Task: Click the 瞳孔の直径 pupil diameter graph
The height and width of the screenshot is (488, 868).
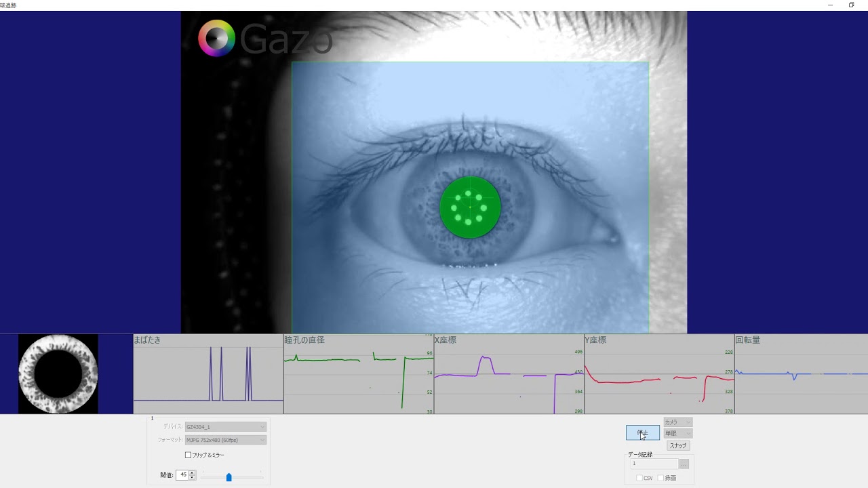Action: click(359, 373)
